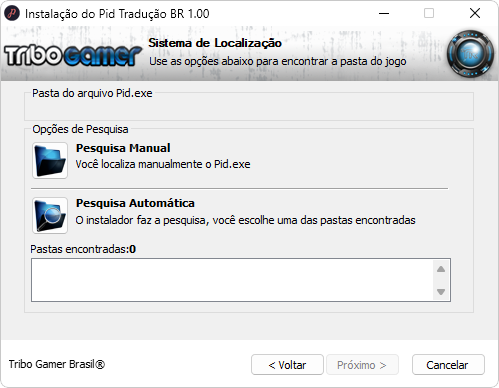Click the Pastas encontradas counter label
This screenshot has height=388, width=499.
[x=83, y=249]
